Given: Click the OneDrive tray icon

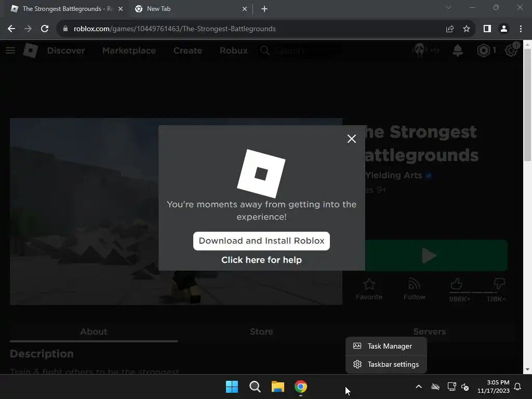Looking at the screenshot, I should (x=435, y=387).
